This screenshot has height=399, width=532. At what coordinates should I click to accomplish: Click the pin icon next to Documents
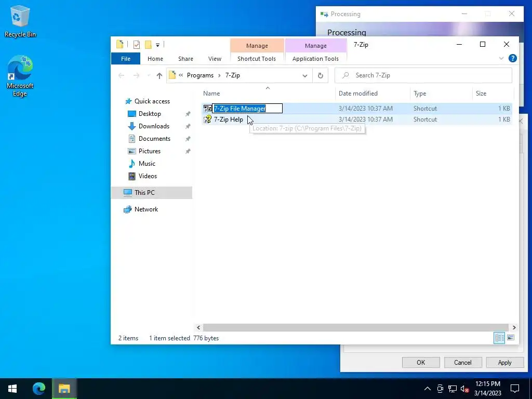pyautogui.click(x=188, y=139)
